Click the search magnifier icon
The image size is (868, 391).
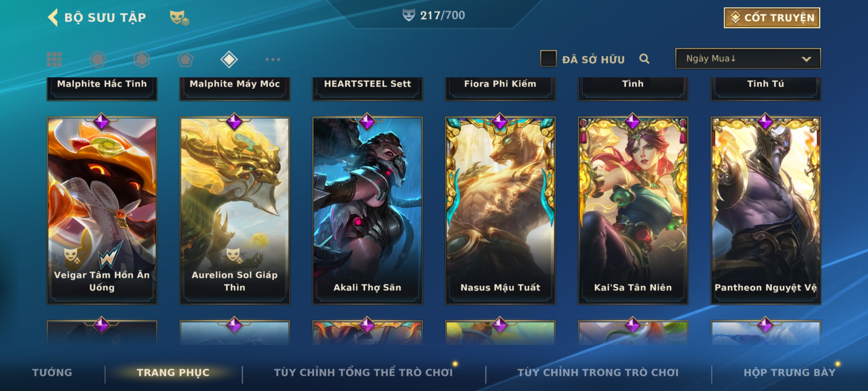[644, 59]
